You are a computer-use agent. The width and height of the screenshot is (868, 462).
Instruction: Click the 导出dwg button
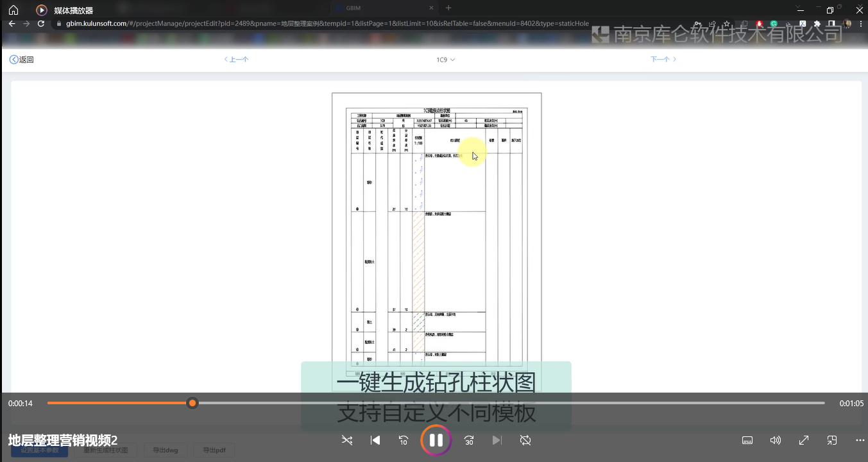166,450
